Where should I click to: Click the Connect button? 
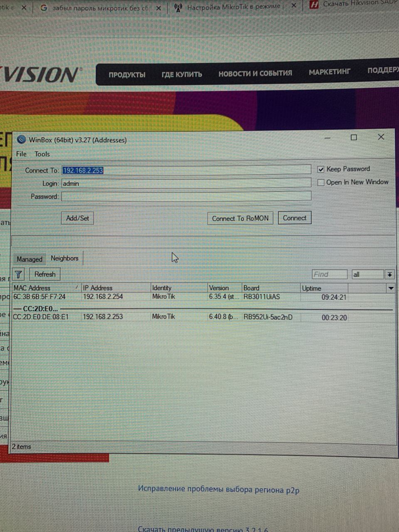click(295, 218)
